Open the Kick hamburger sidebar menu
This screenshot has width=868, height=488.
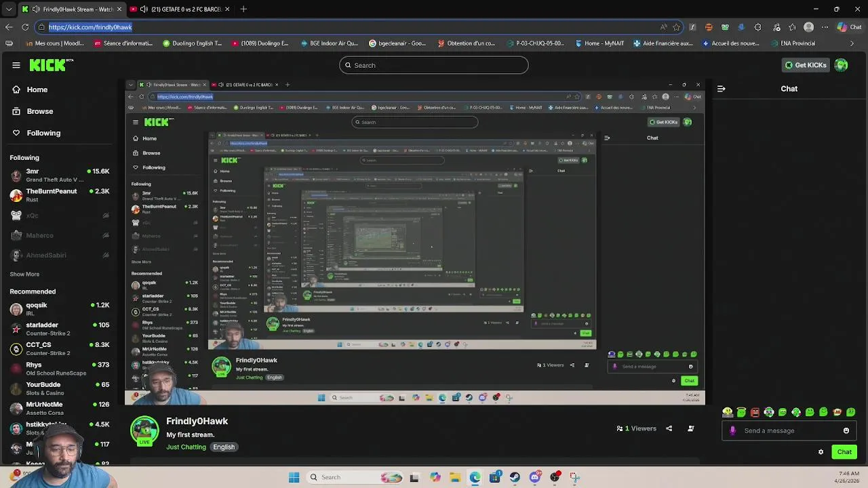16,65
